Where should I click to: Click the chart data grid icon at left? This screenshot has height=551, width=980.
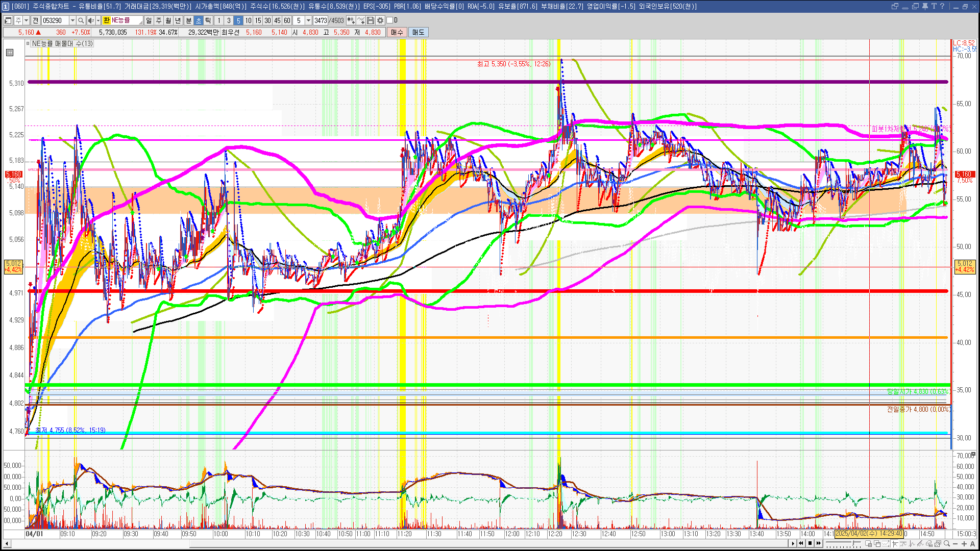[x=10, y=53]
